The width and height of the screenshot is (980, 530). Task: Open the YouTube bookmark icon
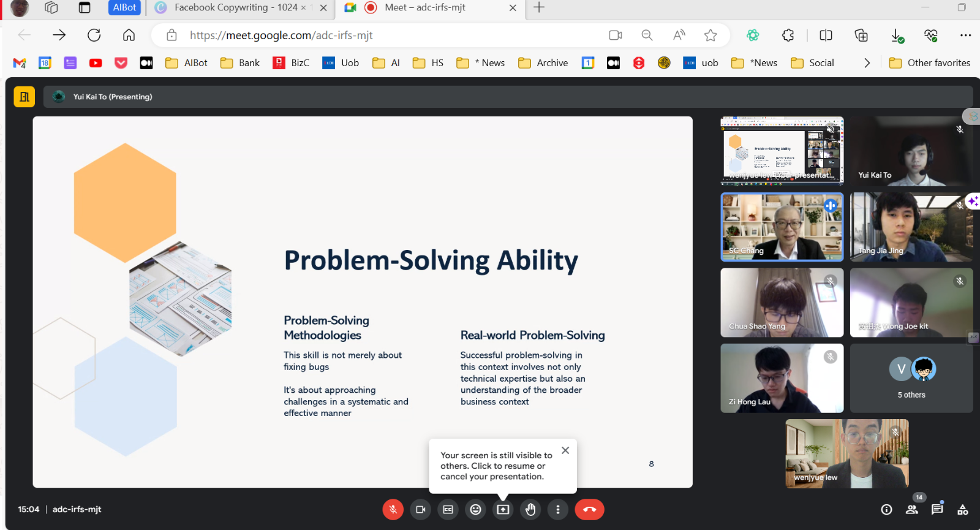[96, 62]
